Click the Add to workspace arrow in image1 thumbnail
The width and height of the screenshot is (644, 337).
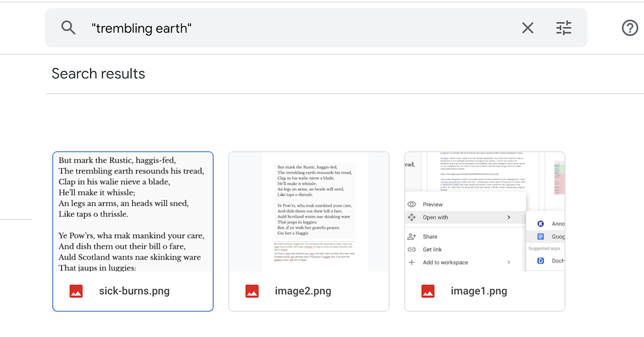(x=509, y=263)
